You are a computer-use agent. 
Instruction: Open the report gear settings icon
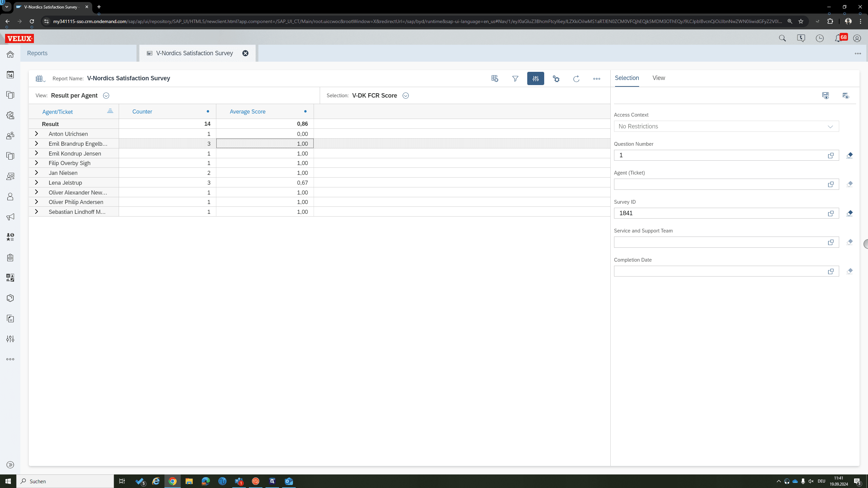point(556,79)
